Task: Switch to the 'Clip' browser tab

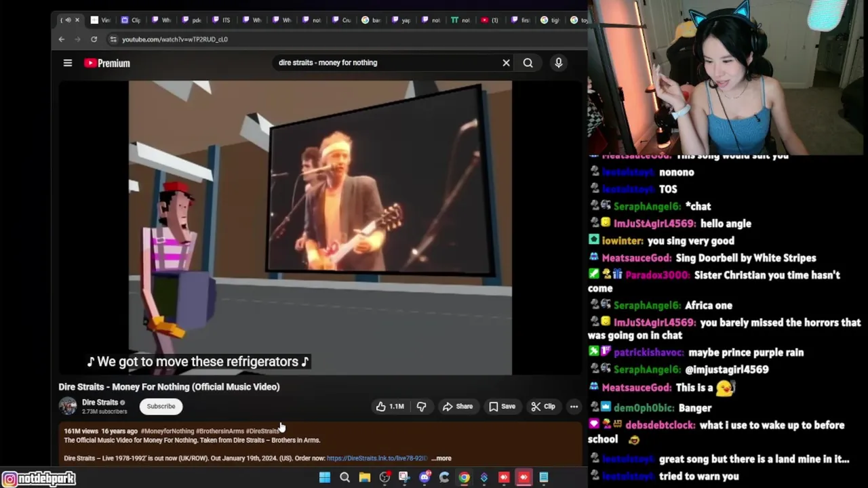Action: [x=131, y=20]
